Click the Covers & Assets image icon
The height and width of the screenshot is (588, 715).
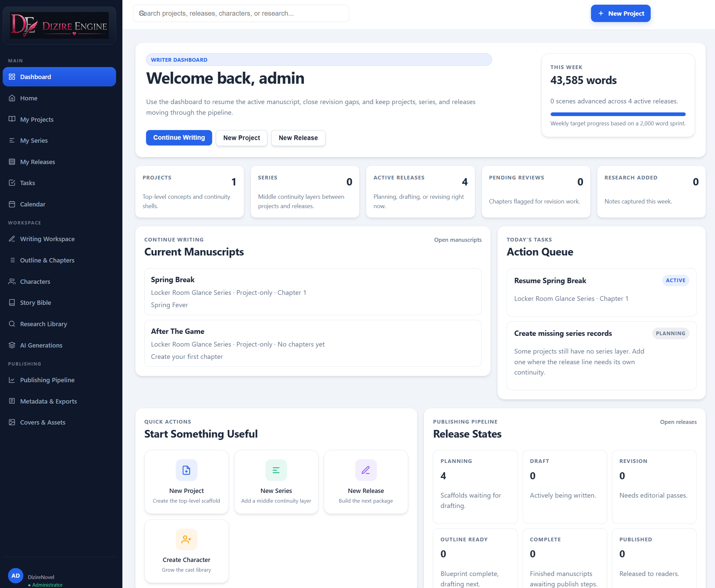click(x=12, y=422)
